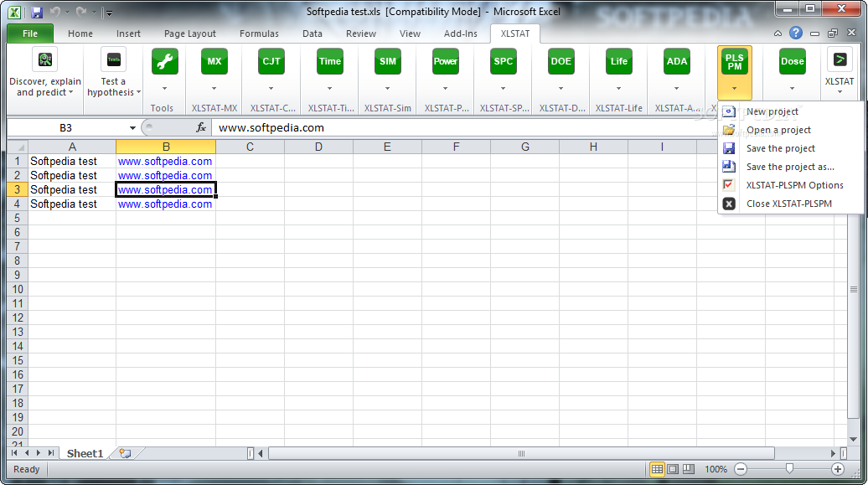The image size is (868, 485).
Task: Open the green wrench Tools icon
Action: click(165, 61)
